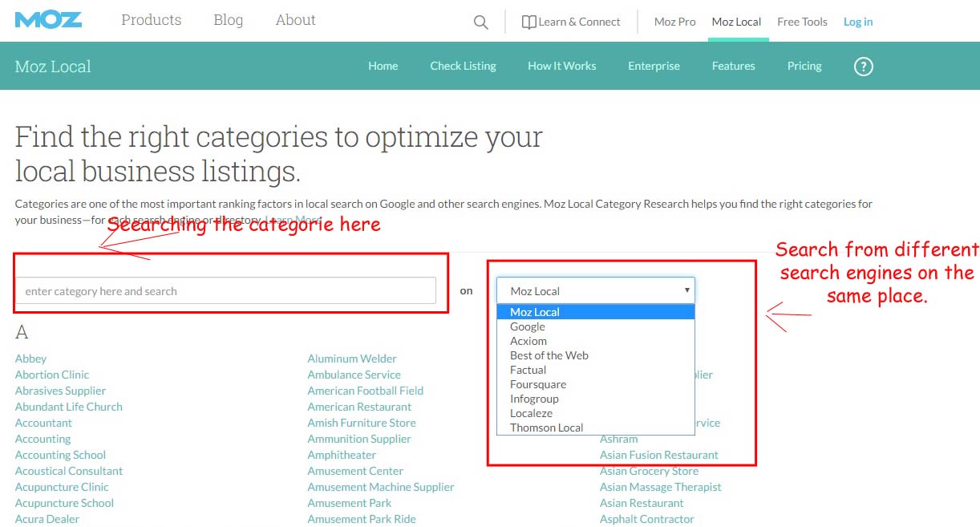Screen dimensions: 980x527
Task: Click the Asian Grocery Store category
Action: click(649, 471)
